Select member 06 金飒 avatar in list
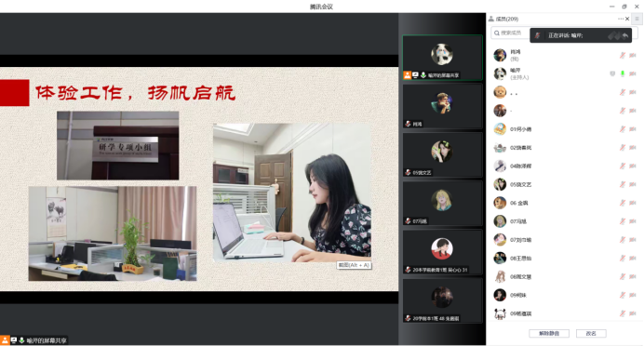This screenshot has width=644, height=346. pos(500,203)
